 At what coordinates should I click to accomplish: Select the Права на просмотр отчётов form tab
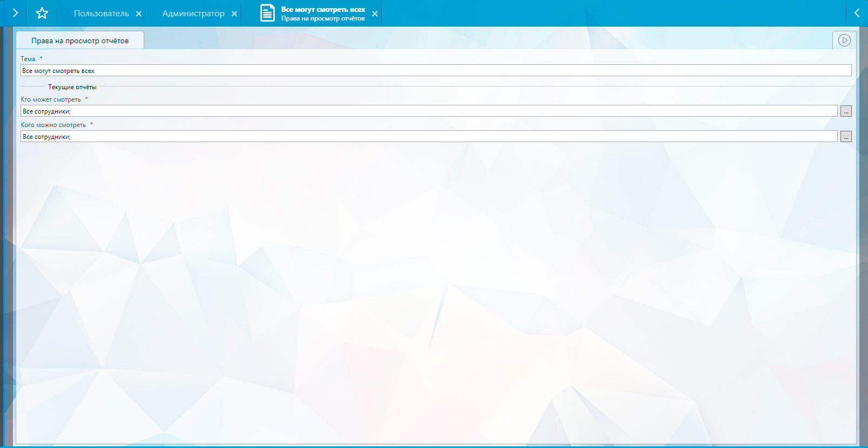[x=80, y=41]
